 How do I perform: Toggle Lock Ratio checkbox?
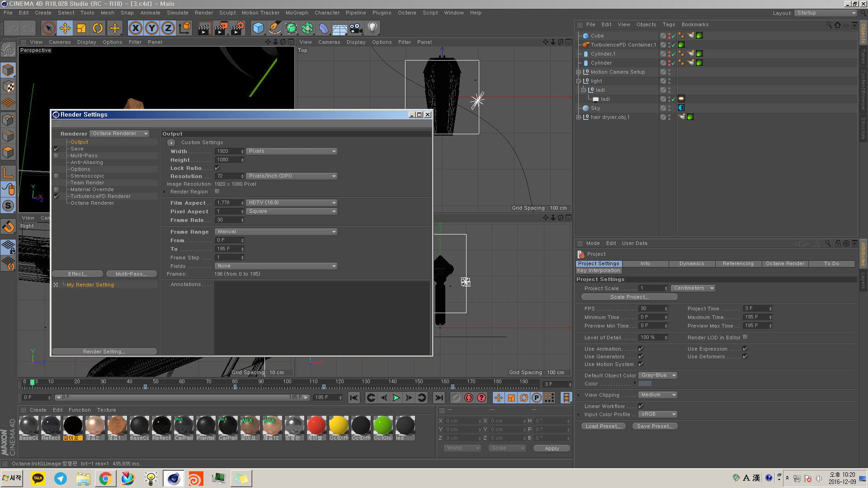point(217,168)
